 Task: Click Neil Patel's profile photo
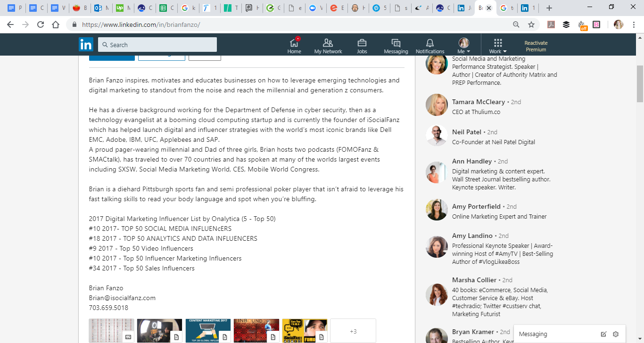point(437,135)
